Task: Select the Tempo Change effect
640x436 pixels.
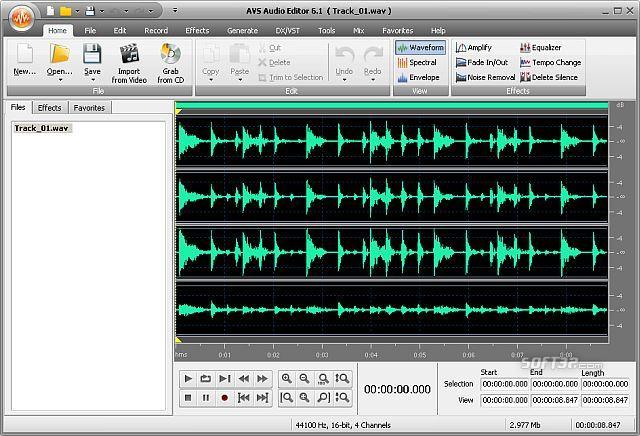Action: tap(526, 62)
